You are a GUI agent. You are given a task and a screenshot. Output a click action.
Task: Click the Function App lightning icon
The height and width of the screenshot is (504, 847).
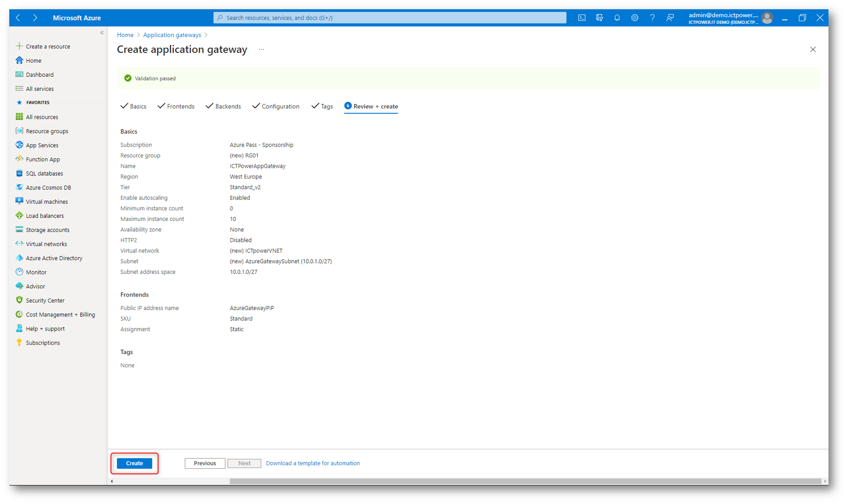[x=19, y=159]
